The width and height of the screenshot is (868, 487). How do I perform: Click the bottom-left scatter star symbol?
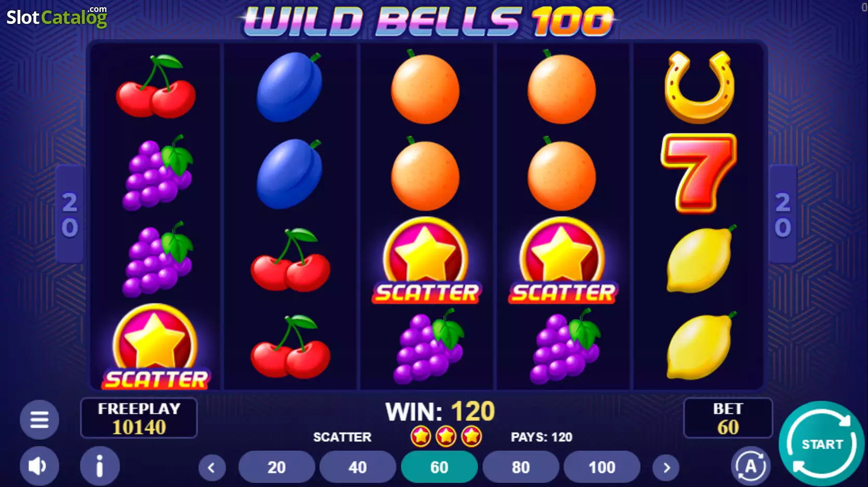pyautogui.click(x=156, y=347)
